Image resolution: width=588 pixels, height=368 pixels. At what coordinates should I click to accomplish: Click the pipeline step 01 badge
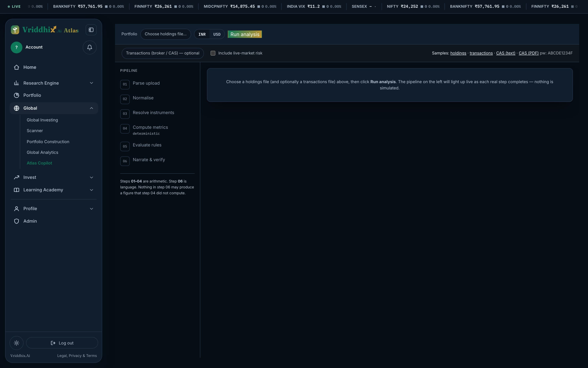pos(125,84)
